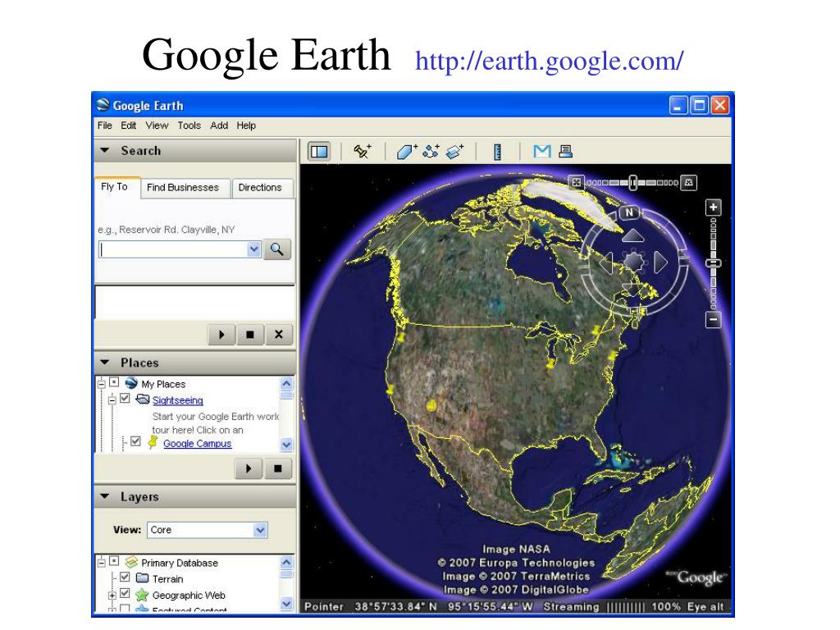Open the Layers View Core dropdown
Screen dimensions: 840x630
260,531
